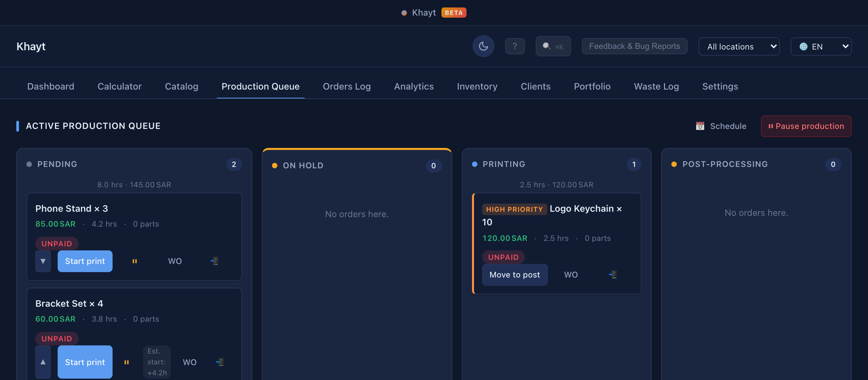Put Bracket Set order on hold
Viewport: 868px width, 380px height.
tap(126, 362)
